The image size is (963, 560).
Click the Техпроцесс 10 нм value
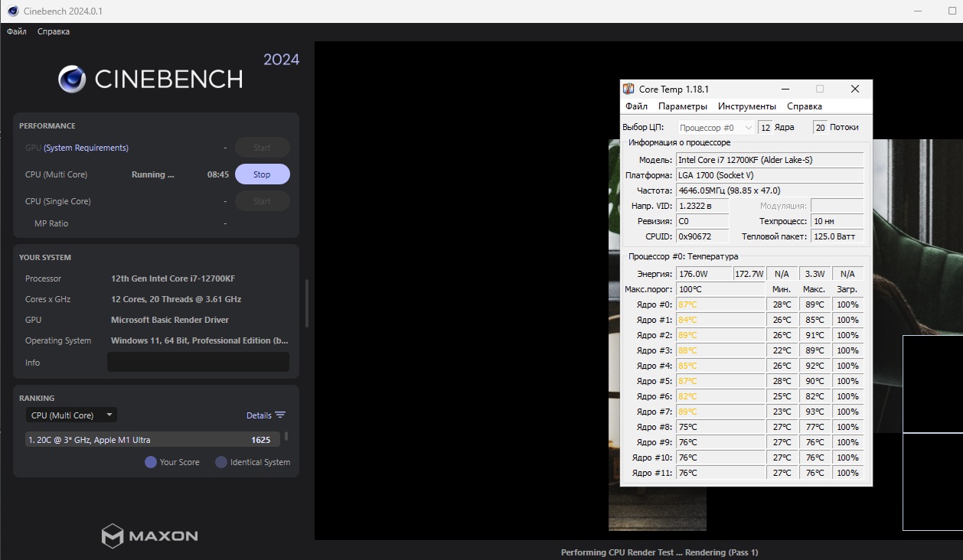tap(837, 221)
